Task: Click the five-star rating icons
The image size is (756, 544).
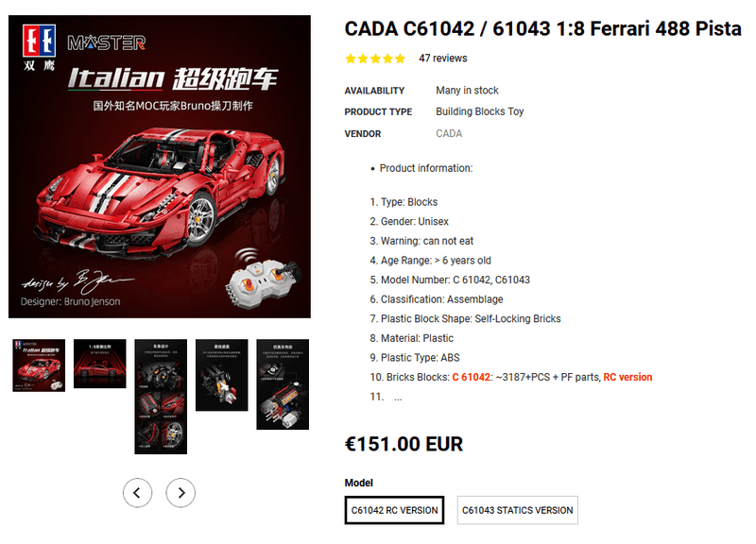Action: pyautogui.click(x=375, y=59)
